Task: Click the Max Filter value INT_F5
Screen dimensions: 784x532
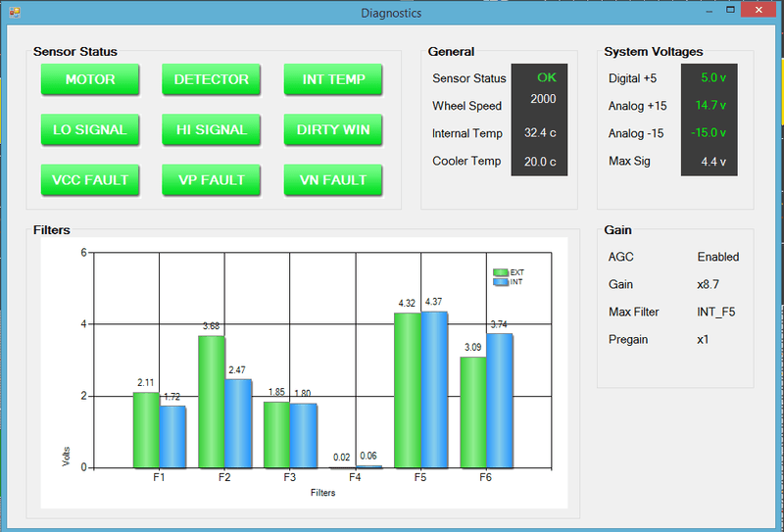Action: 716,312
